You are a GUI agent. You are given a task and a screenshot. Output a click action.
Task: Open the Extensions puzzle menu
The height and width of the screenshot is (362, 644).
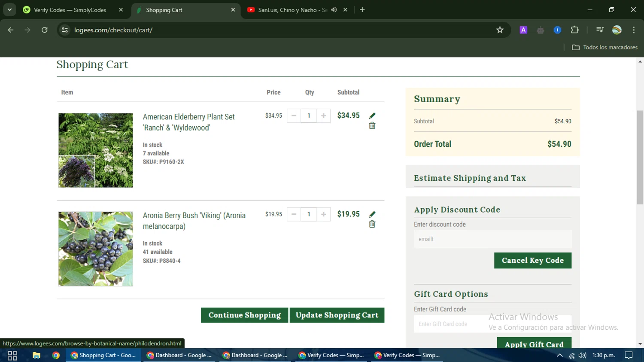tap(574, 30)
